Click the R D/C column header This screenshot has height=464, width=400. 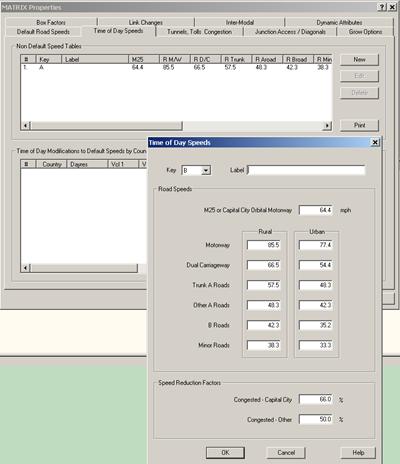pyautogui.click(x=205, y=59)
